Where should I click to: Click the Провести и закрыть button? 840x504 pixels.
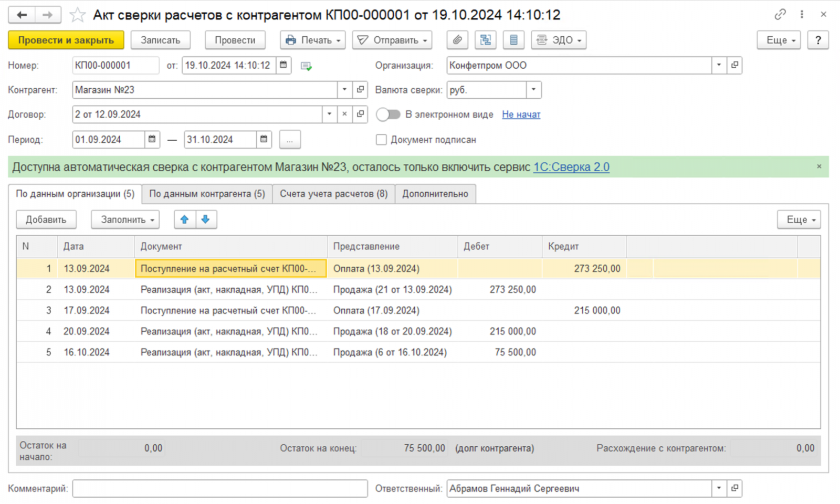pyautogui.click(x=66, y=40)
